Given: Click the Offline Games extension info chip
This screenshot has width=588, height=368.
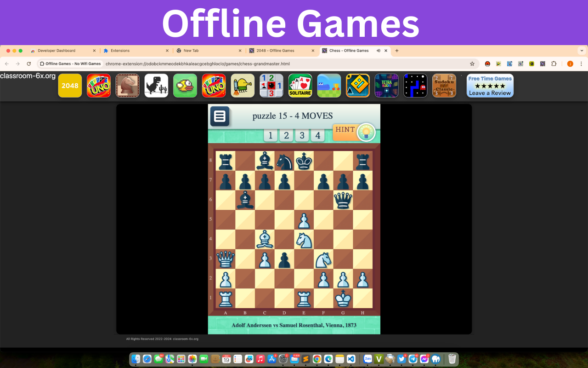Looking at the screenshot, I should (70, 64).
